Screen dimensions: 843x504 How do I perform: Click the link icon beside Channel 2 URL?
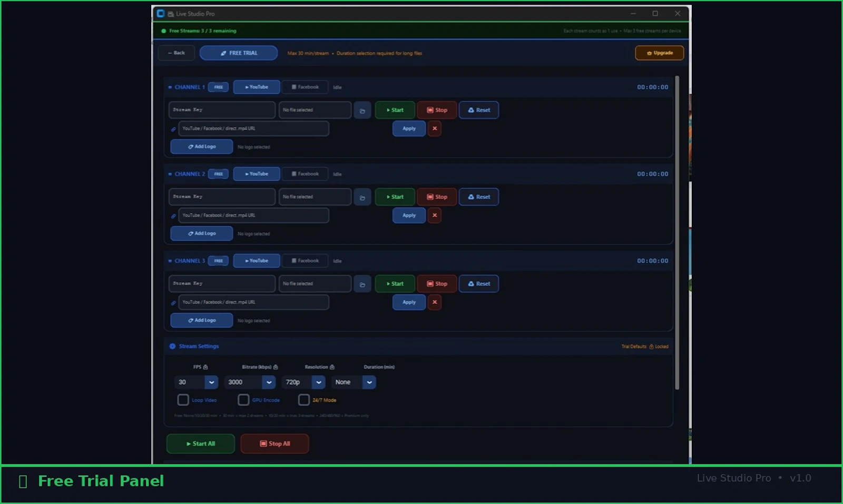173,216
